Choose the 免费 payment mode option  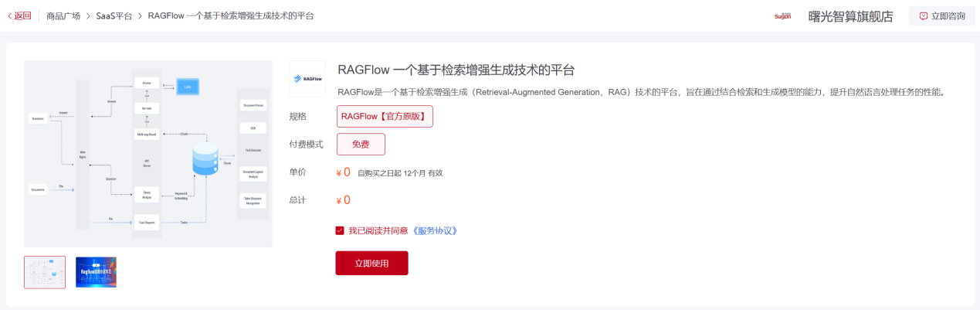coord(361,145)
